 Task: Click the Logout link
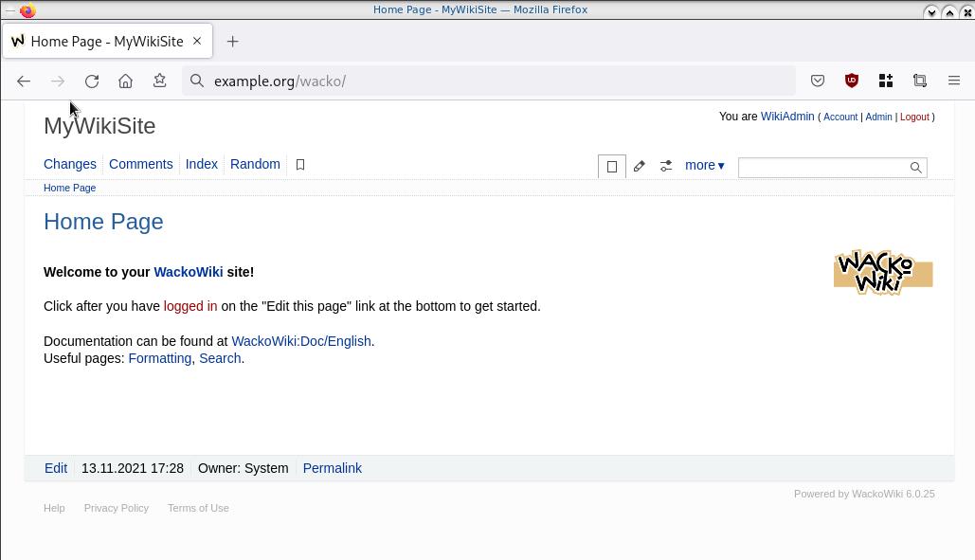(913, 117)
